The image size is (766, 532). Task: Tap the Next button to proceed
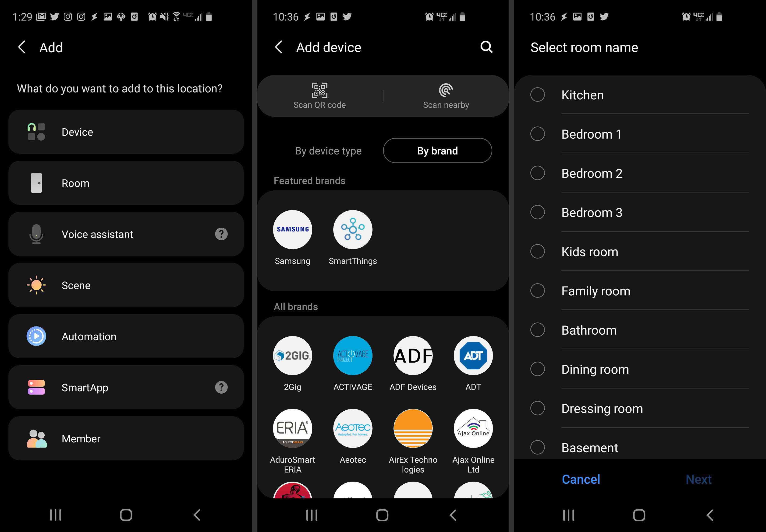(699, 479)
